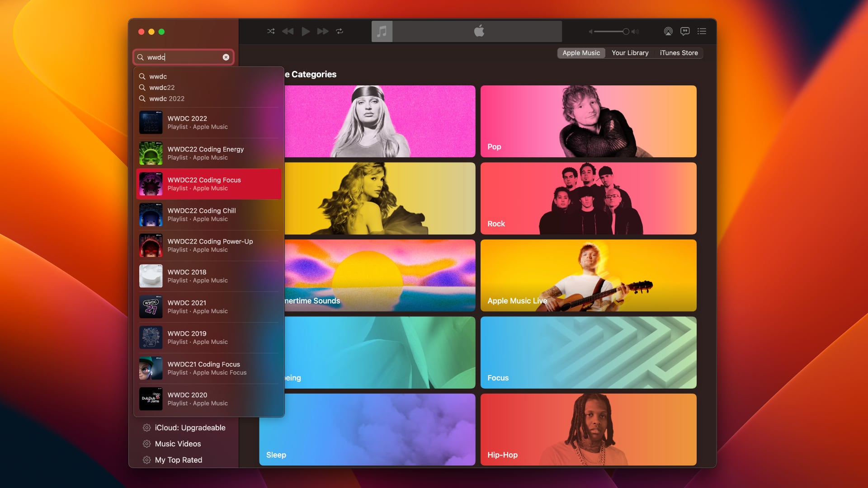Click magnifier icon beside 'wwdc22' suggestion
This screenshot has width=868, height=488.
coord(142,88)
